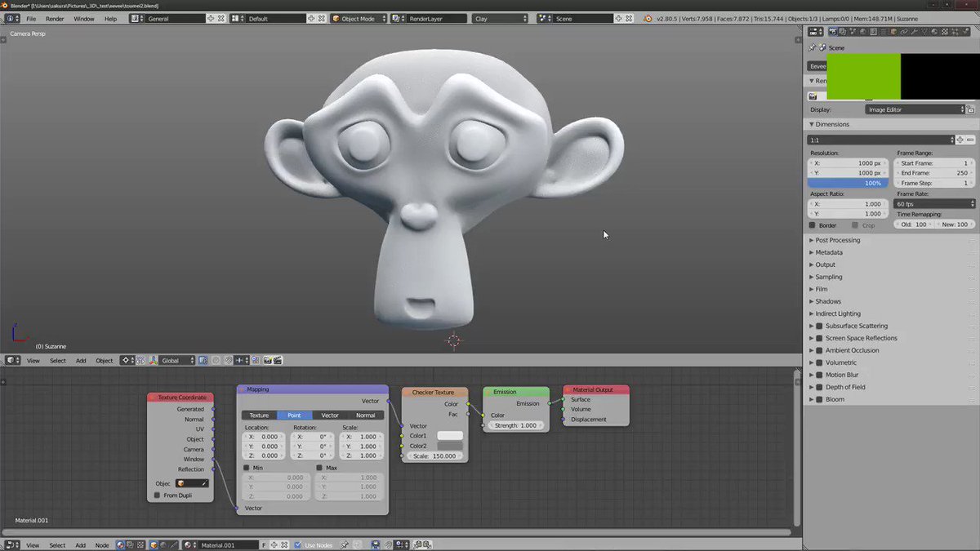Add new workspace with plus next to General

(x=211, y=18)
